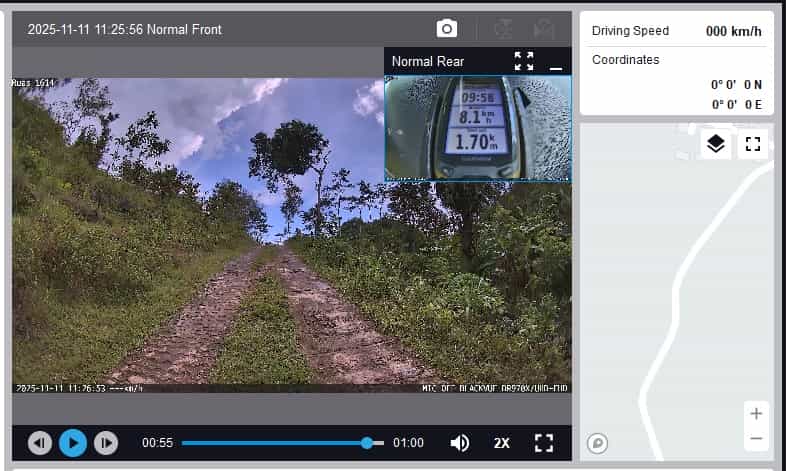Step back to the previous frame

click(40, 442)
